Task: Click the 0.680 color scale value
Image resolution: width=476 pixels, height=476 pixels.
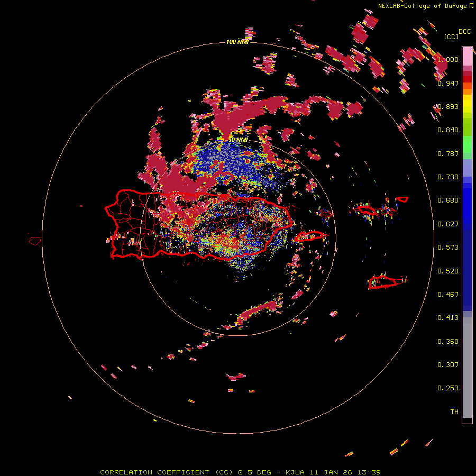Action: pos(448,200)
